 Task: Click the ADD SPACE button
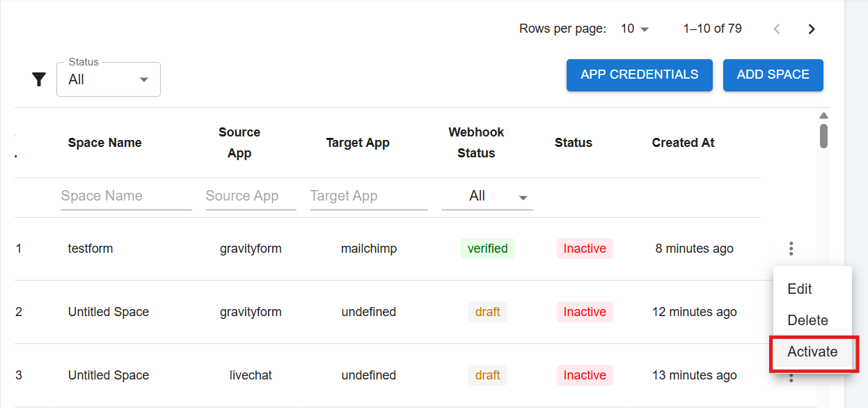773,75
